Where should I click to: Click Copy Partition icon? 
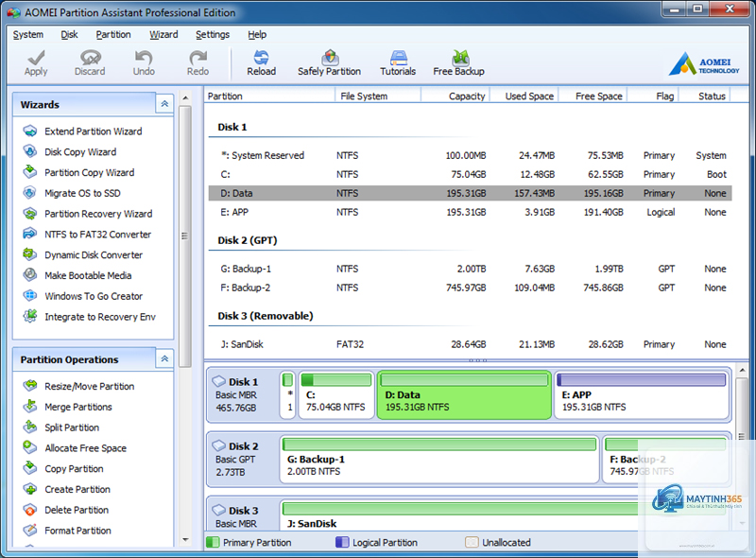30,468
